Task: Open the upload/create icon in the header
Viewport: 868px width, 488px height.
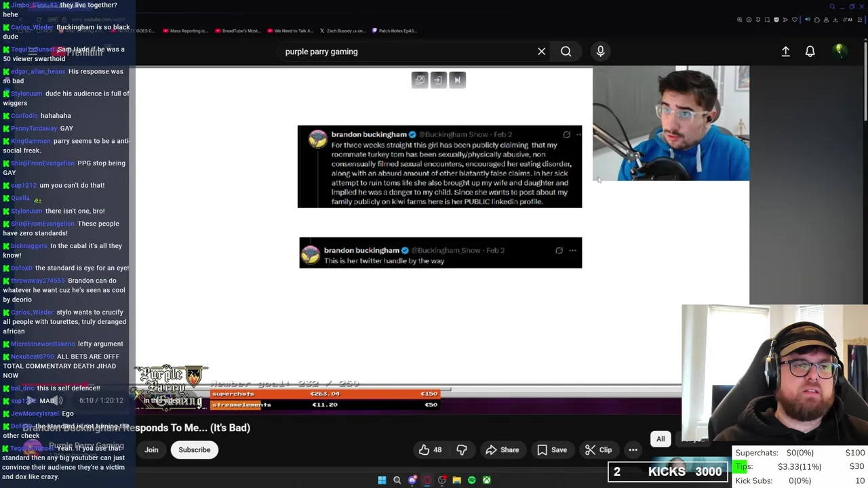Action: (785, 52)
